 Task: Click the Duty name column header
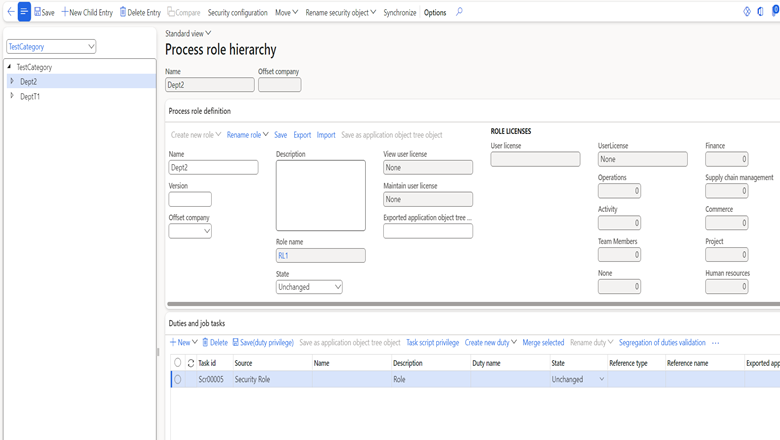point(486,363)
